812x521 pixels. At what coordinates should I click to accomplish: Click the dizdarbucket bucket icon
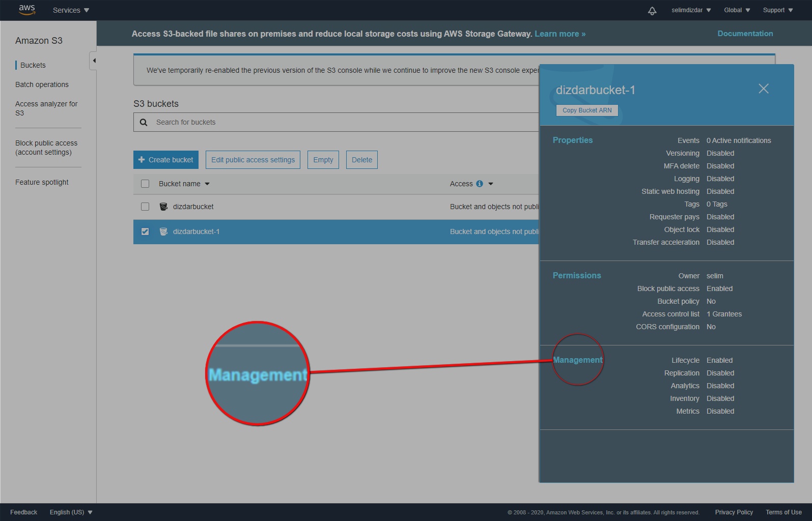(x=163, y=207)
